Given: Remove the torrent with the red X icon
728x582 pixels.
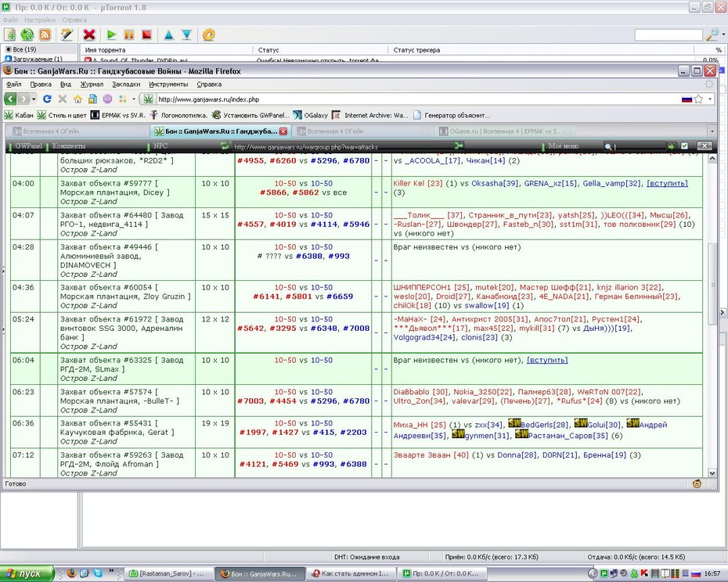Looking at the screenshot, I should tap(89, 34).
